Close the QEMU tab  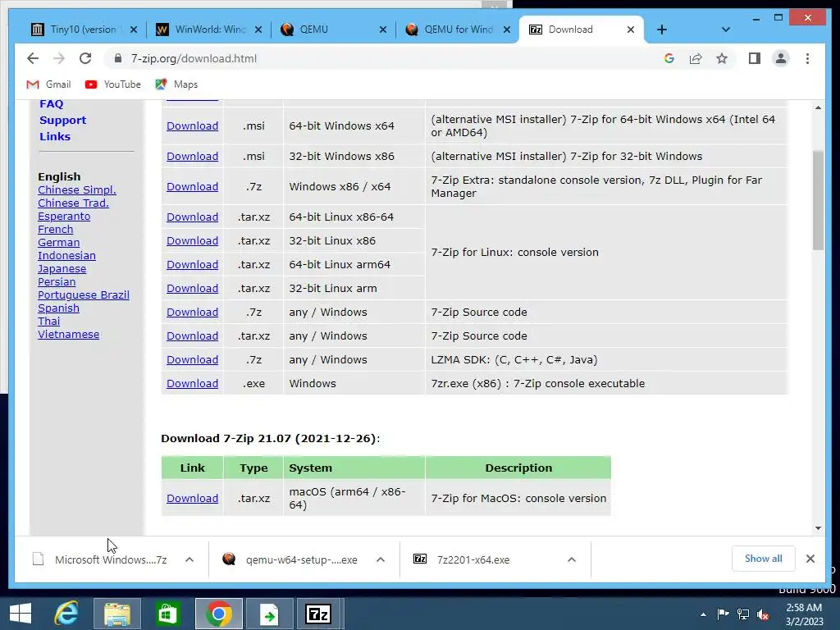click(x=383, y=30)
